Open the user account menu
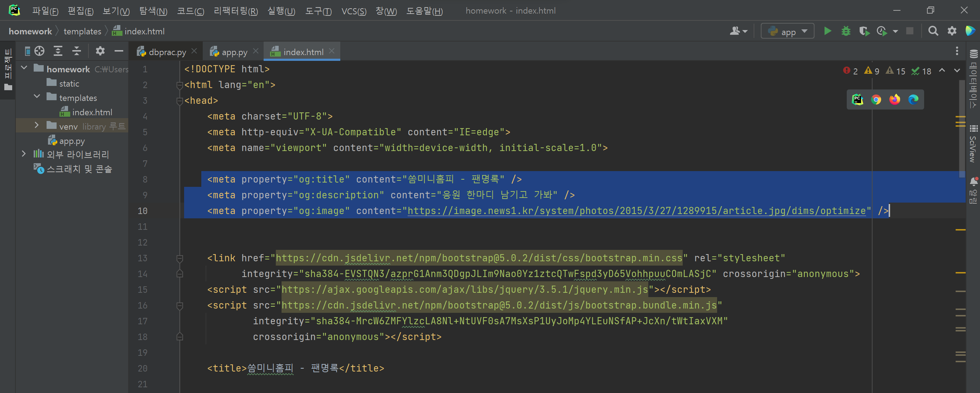980x393 pixels. tap(739, 31)
